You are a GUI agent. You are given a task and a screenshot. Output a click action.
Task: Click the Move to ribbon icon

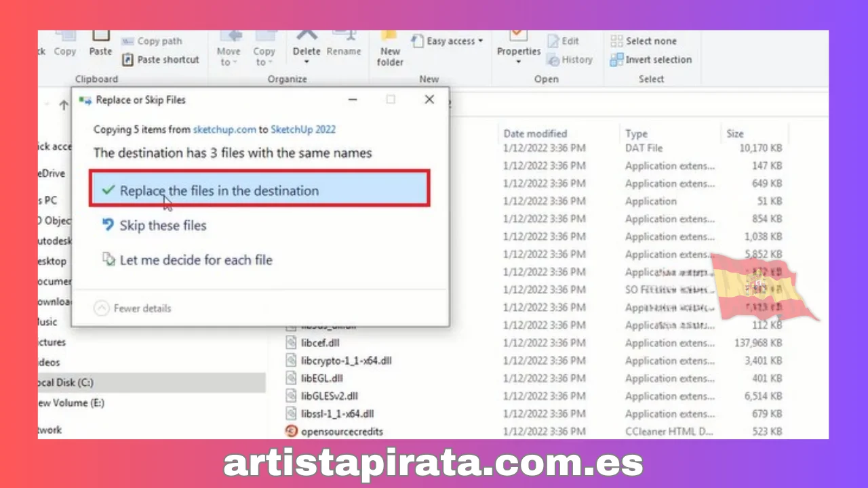pos(231,36)
